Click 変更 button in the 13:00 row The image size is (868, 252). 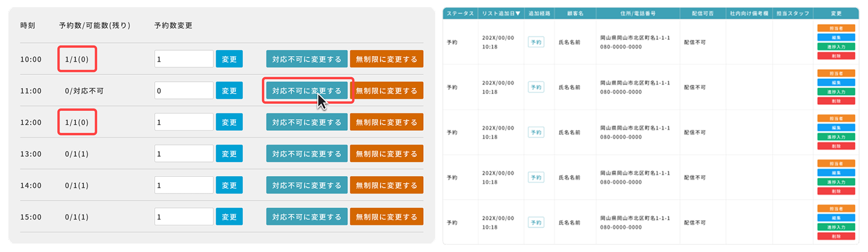tap(229, 154)
